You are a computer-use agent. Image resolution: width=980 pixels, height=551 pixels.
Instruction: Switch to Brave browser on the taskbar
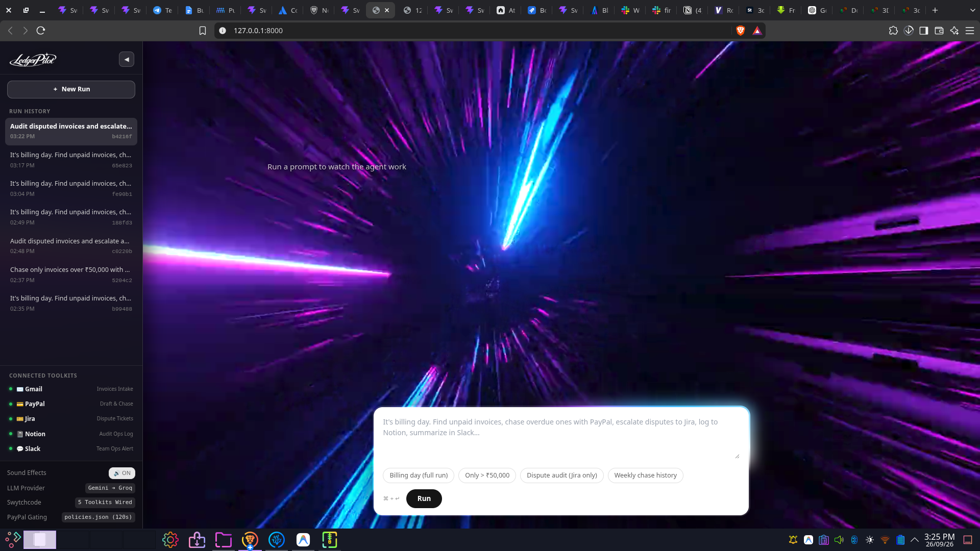click(x=250, y=540)
